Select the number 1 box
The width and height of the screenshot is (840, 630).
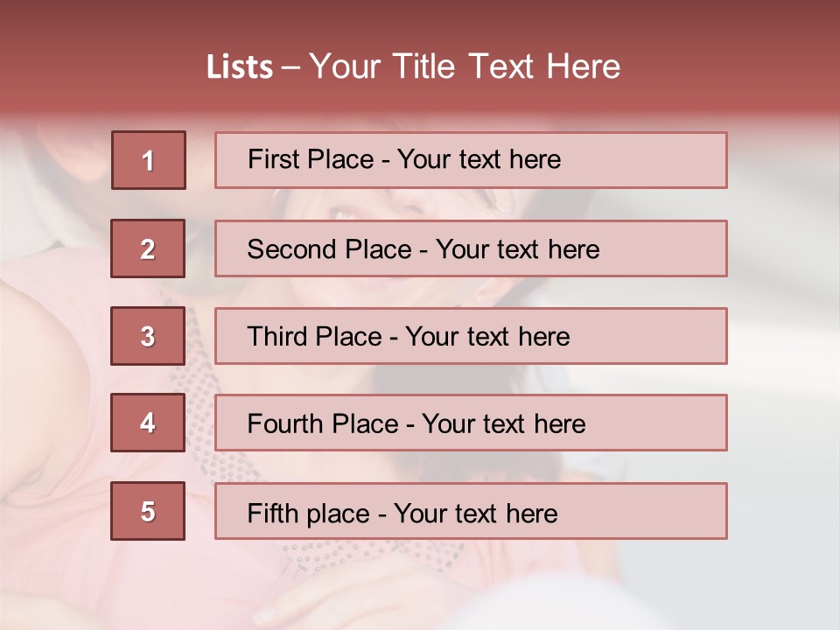(149, 160)
